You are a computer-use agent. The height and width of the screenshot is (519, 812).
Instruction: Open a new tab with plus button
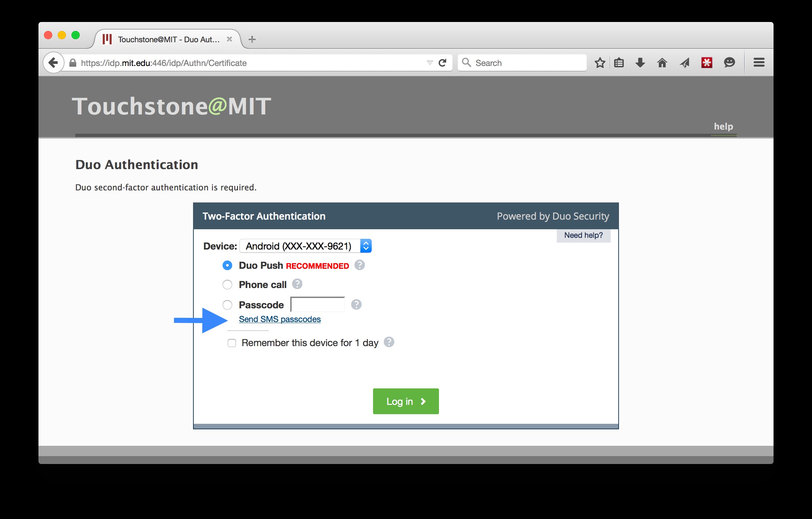(x=252, y=40)
